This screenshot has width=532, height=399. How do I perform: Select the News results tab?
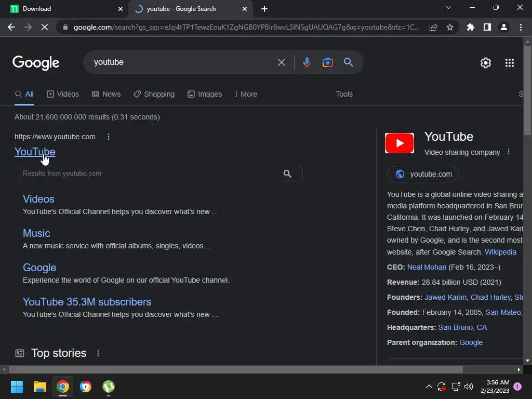(107, 95)
